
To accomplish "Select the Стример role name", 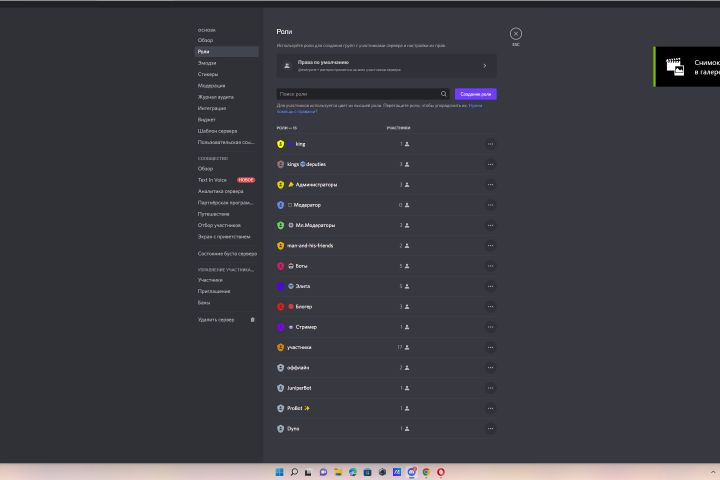I will [x=306, y=327].
